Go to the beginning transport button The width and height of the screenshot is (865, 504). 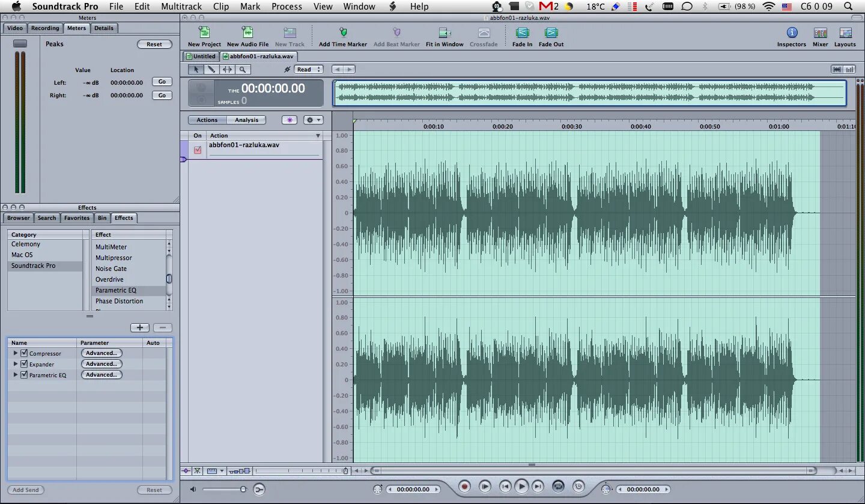pos(506,486)
